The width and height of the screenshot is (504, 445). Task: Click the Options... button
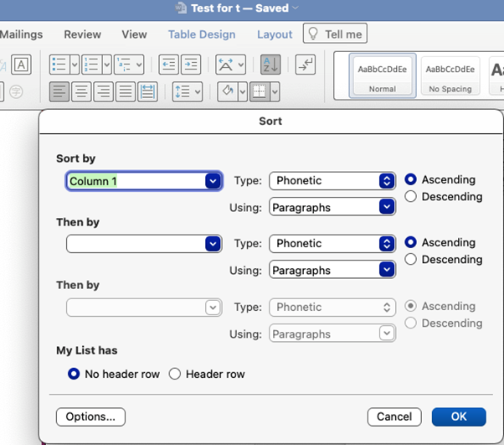pyautogui.click(x=90, y=417)
